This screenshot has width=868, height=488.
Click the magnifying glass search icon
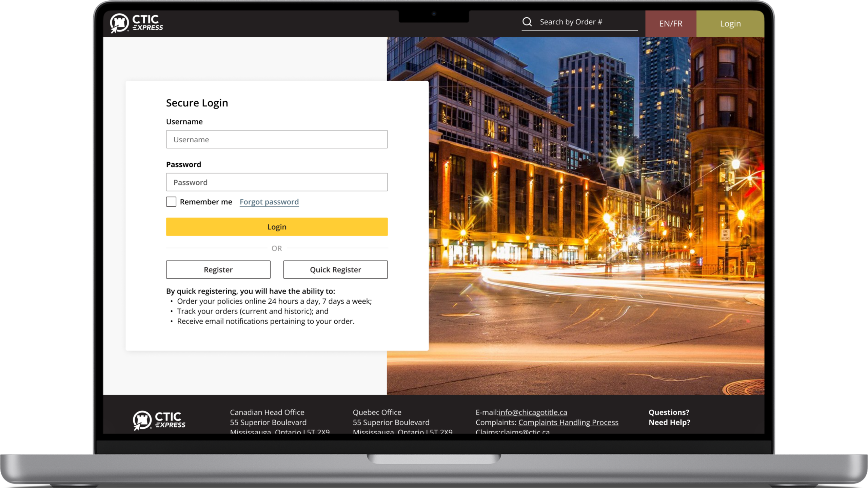point(527,22)
